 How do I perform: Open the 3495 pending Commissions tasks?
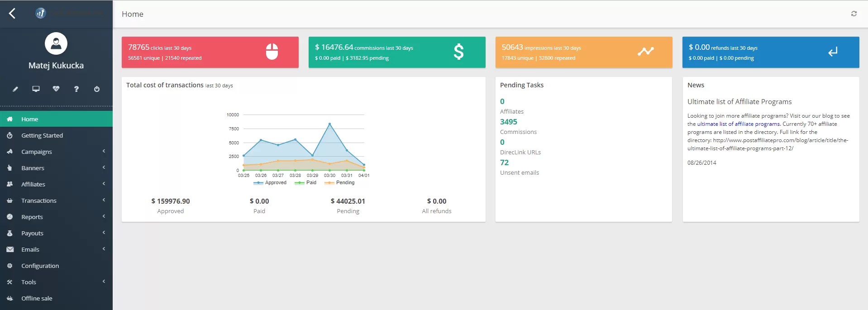508,122
